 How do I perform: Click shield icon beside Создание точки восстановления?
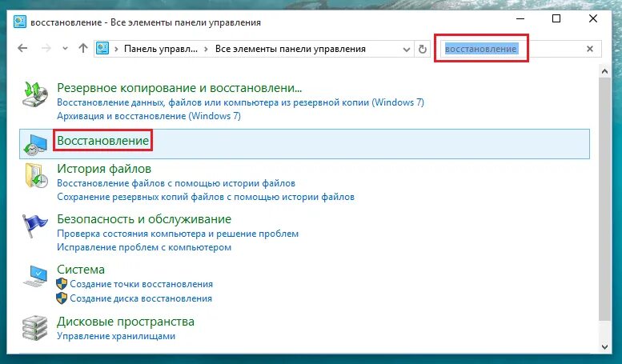tap(62, 284)
